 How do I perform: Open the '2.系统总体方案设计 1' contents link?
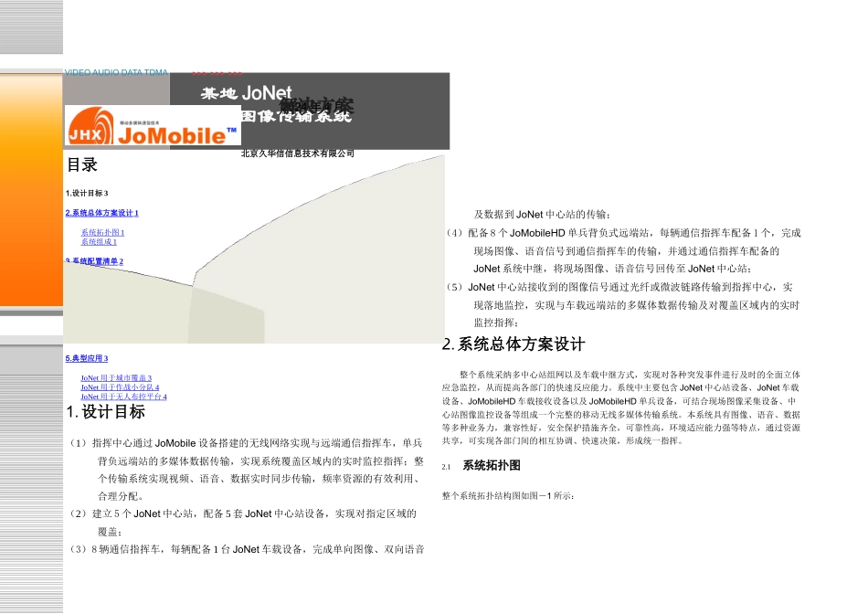101,213
